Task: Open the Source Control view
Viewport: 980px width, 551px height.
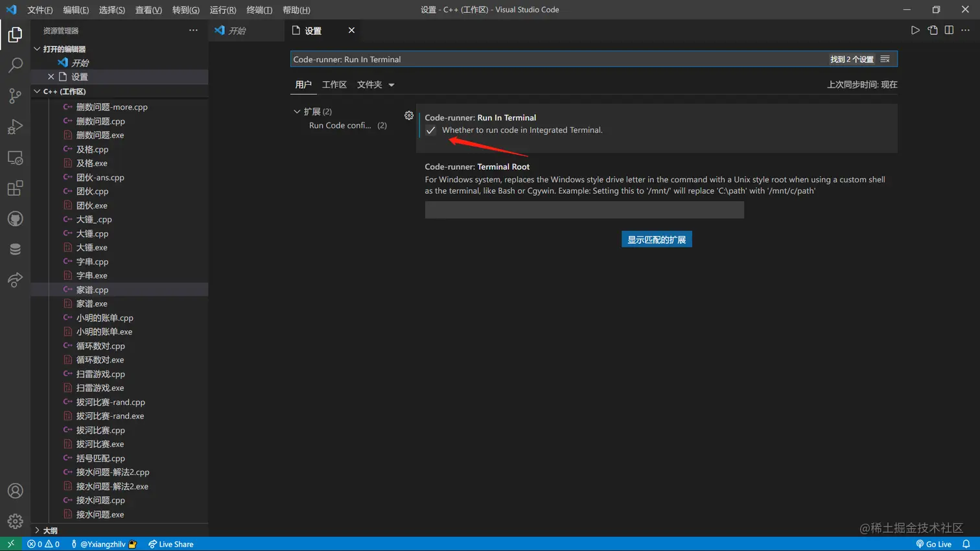Action: point(15,96)
